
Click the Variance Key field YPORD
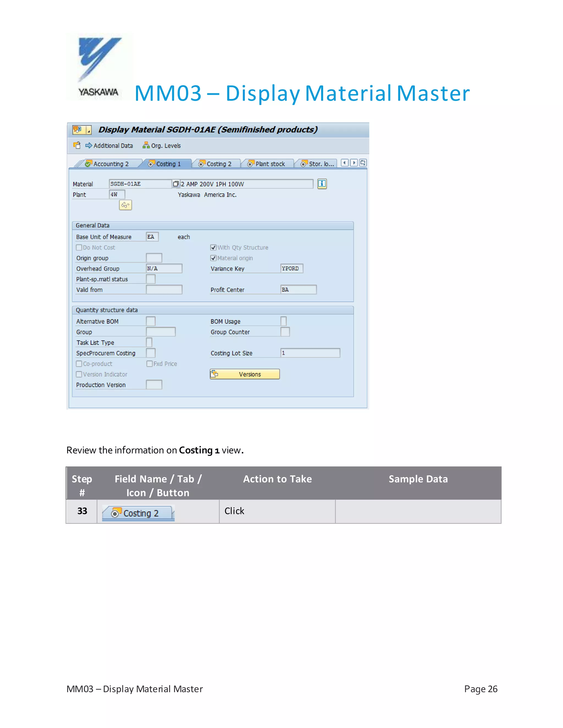click(291, 268)
